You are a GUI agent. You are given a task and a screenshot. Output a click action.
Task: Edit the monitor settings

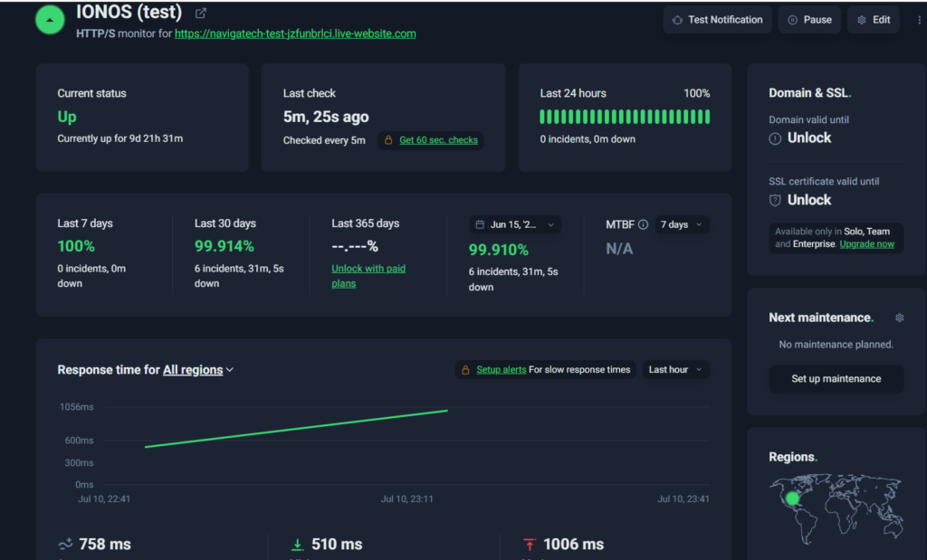coord(874,20)
